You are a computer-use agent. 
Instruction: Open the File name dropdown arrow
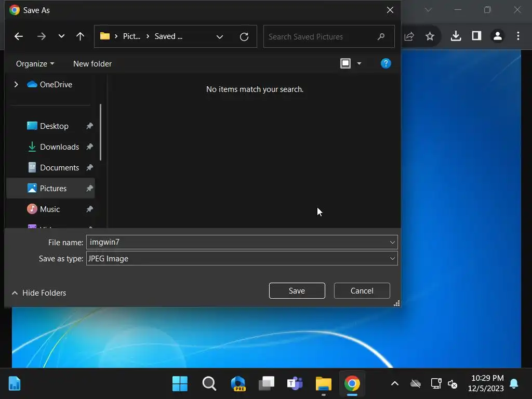pos(392,242)
